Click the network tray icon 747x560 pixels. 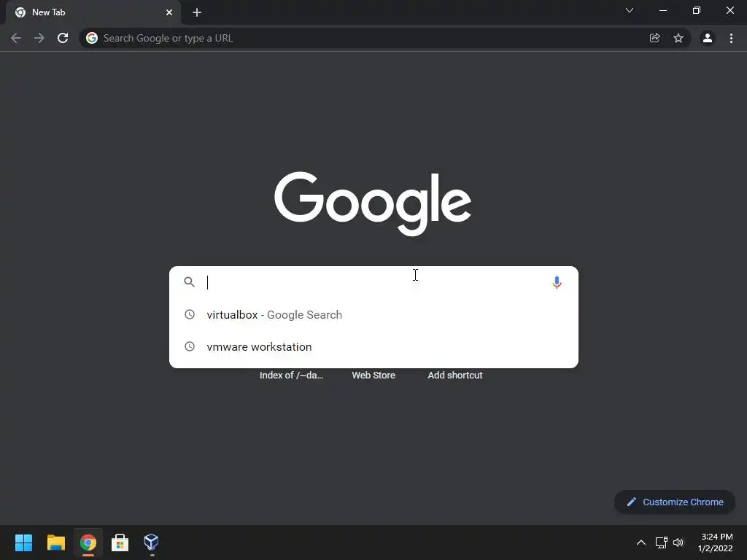click(661, 542)
